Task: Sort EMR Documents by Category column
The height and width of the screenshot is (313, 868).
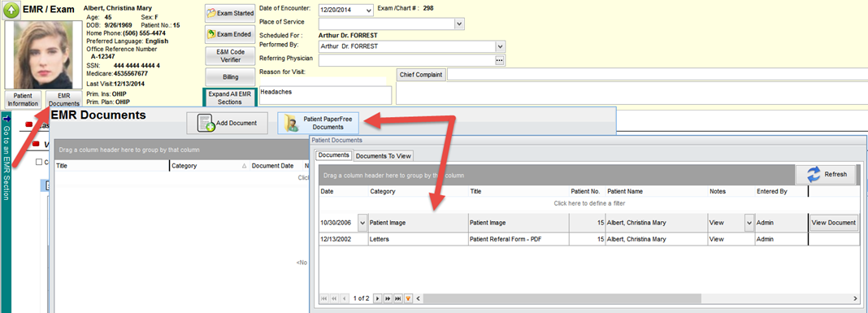Action: click(209, 166)
